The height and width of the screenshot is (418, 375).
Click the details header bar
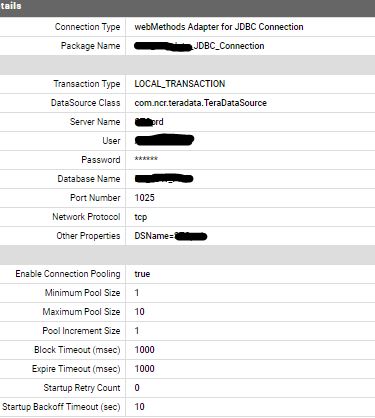coord(187,8)
